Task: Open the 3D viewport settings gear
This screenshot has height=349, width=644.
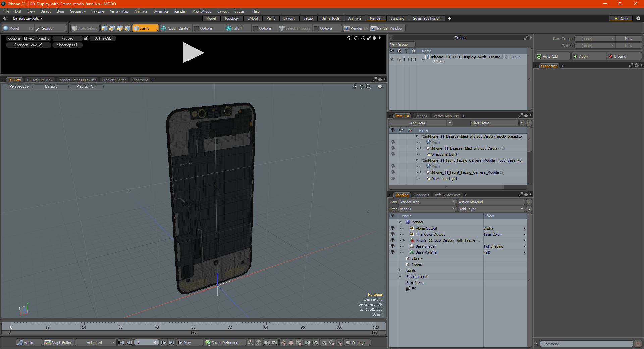Action: 380,87
